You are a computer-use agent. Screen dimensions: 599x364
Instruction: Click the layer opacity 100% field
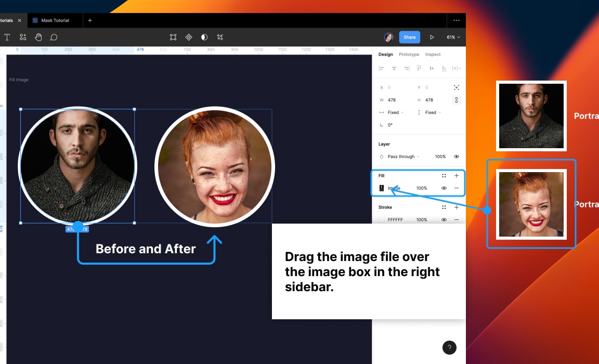(440, 157)
